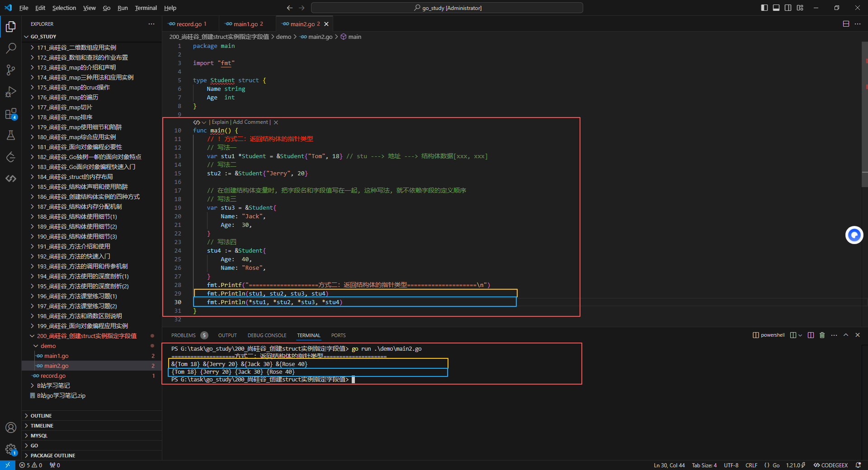The image size is (868, 470).
Task: Dismiss the code lens with its X
Action: (276, 122)
